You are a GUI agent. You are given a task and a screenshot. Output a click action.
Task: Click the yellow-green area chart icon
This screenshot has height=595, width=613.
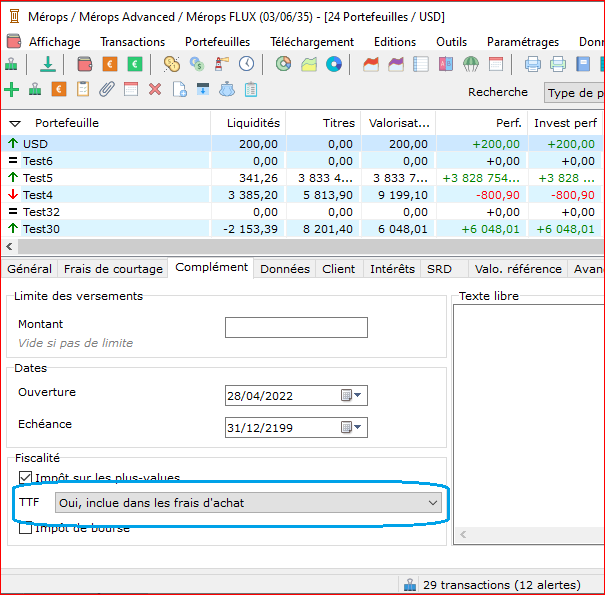point(309,64)
